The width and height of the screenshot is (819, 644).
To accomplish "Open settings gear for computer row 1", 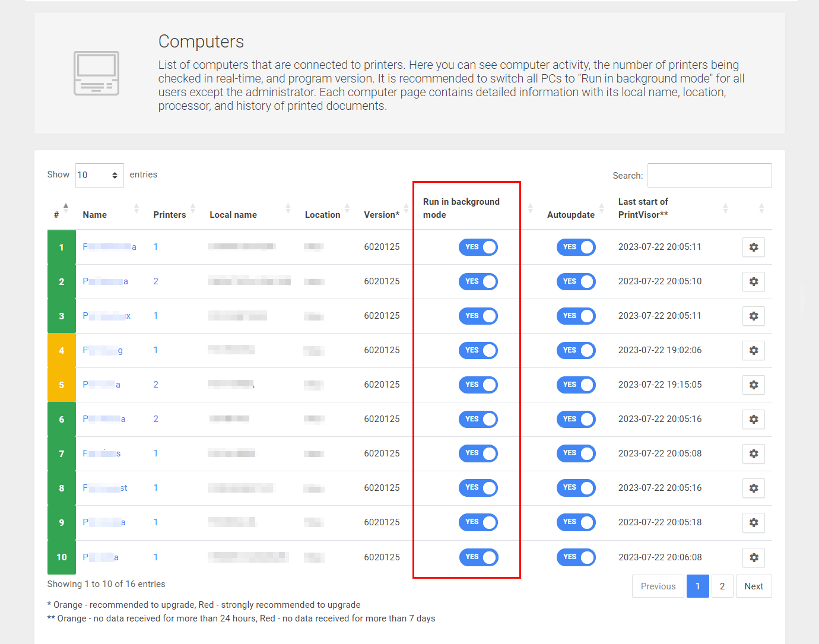I will [753, 248].
